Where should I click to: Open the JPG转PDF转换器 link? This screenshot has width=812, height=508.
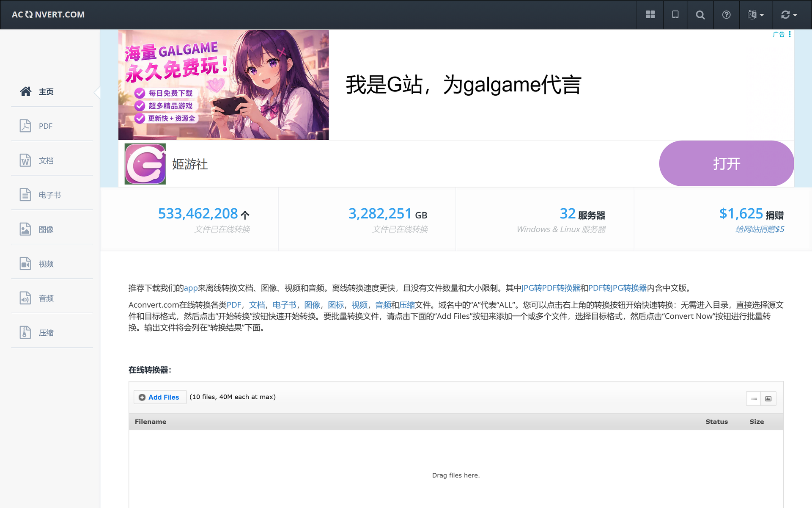click(x=551, y=288)
